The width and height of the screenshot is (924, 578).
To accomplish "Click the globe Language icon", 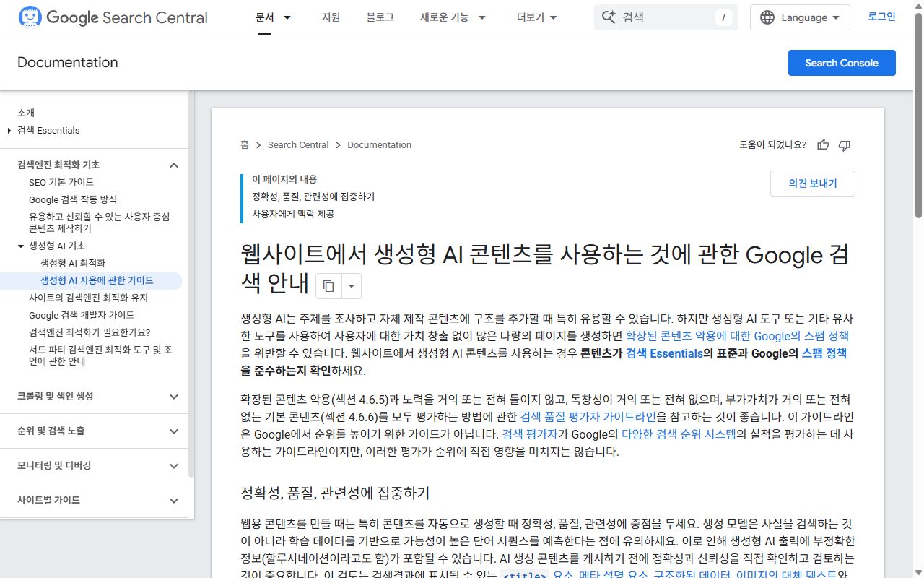I will [767, 17].
